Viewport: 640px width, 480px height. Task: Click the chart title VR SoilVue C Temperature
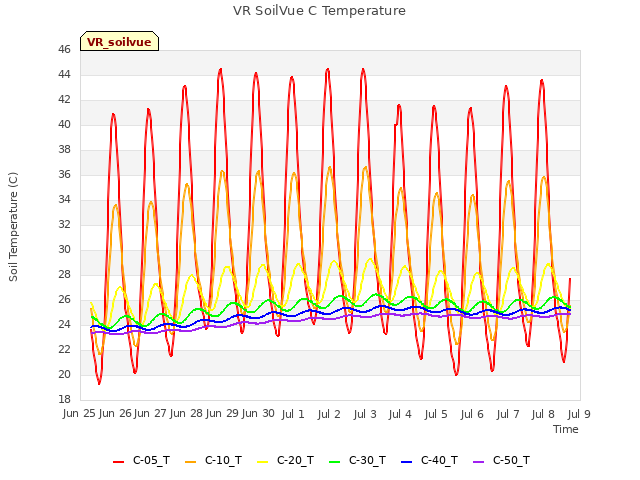point(319,11)
